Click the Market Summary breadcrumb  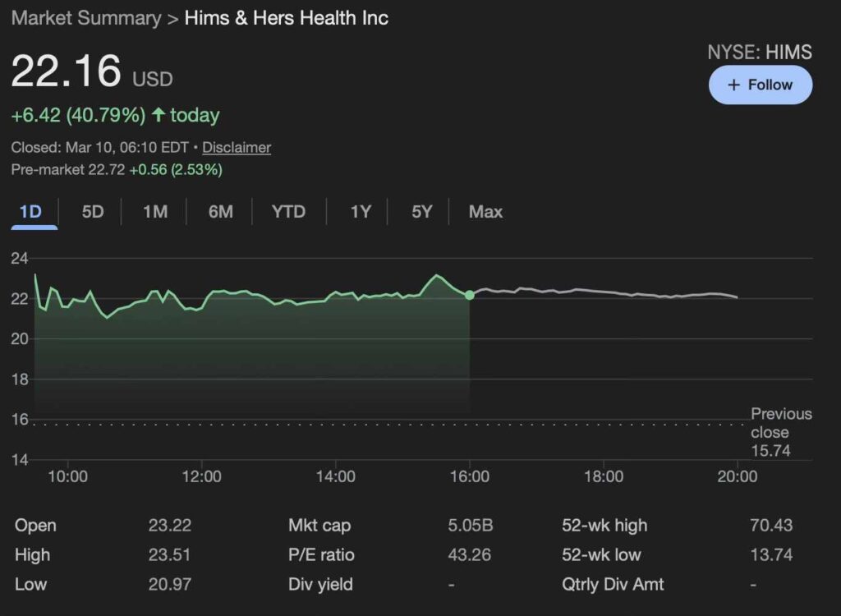(86, 18)
